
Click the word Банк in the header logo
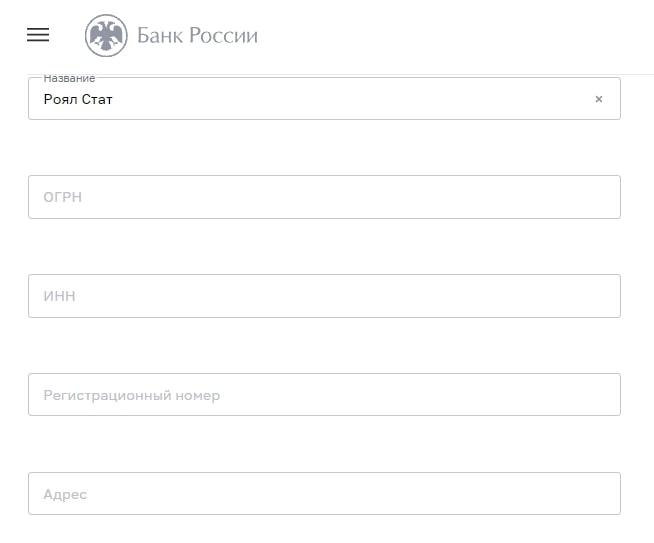(160, 35)
